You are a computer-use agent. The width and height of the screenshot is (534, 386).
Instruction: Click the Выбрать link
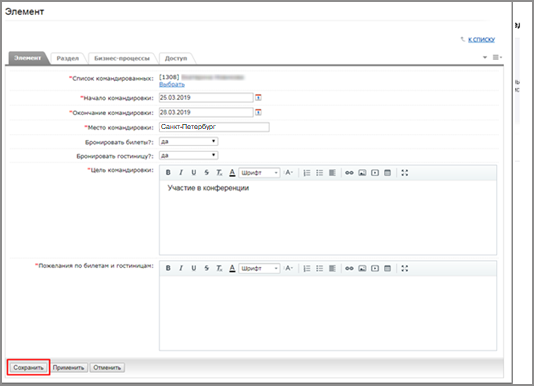172,84
